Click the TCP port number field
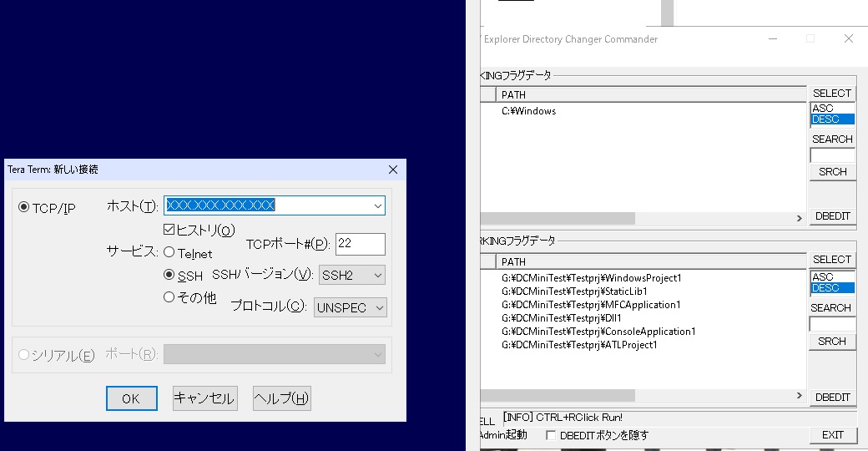 click(x=360, y=244)
